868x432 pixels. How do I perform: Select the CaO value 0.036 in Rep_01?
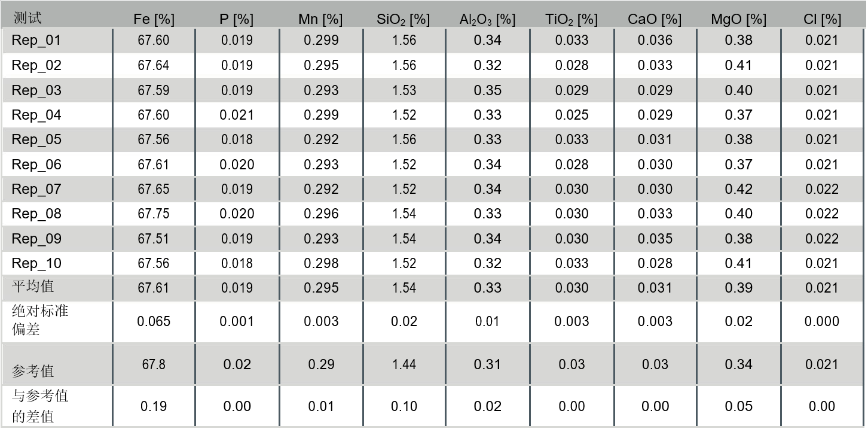tap(655, 41)
